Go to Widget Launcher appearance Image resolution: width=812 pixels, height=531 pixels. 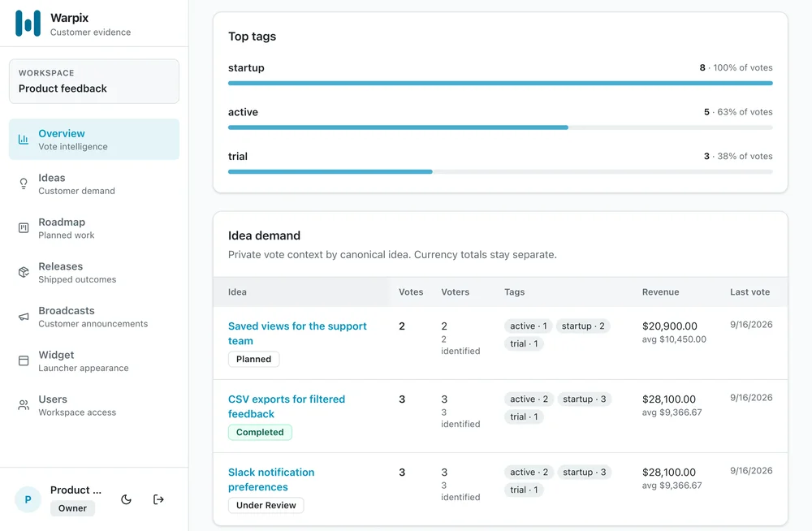[x=94, y=361]
